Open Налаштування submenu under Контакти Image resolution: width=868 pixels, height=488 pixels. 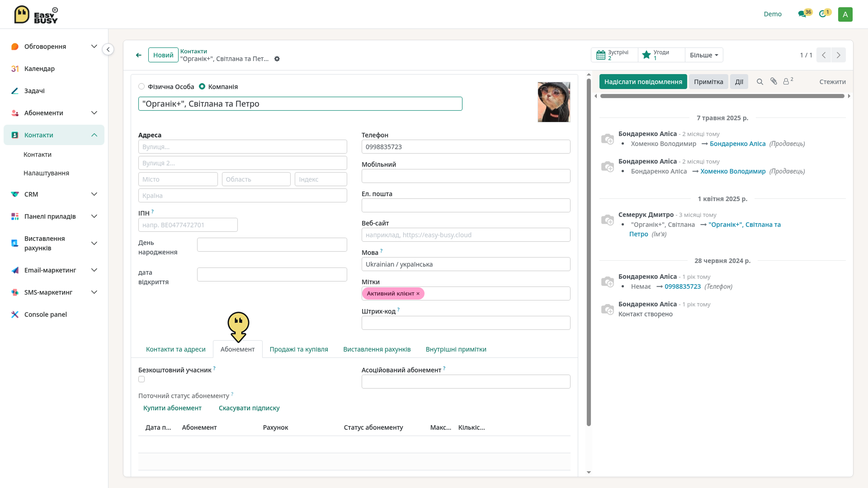(x=46, y=173)
